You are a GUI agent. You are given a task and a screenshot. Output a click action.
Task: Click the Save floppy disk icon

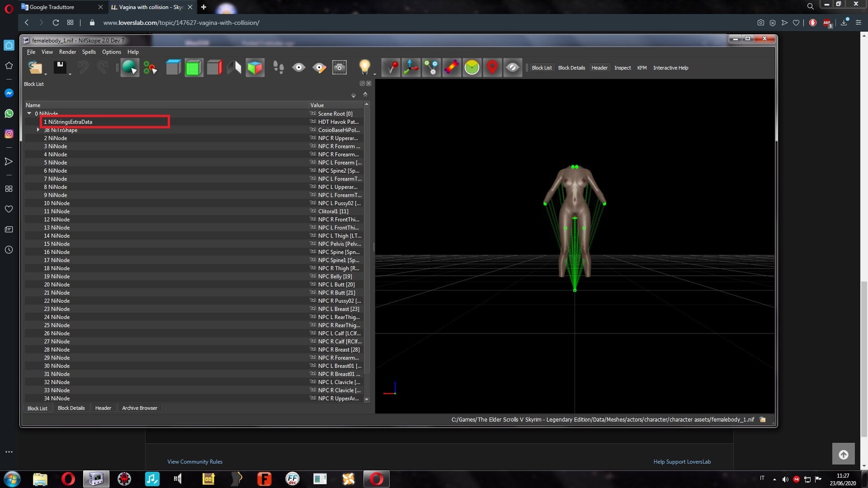click(60, 67)
